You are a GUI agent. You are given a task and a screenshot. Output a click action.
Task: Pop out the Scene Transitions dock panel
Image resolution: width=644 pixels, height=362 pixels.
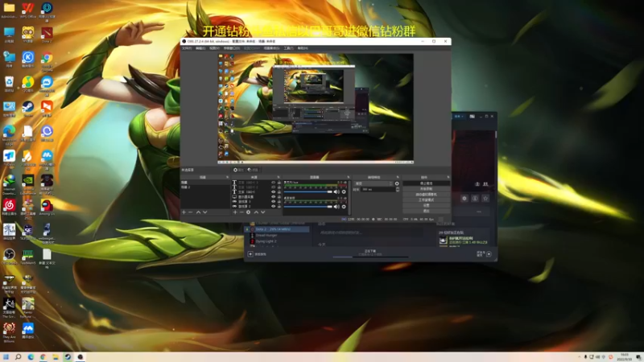click(x=398, y=177)
